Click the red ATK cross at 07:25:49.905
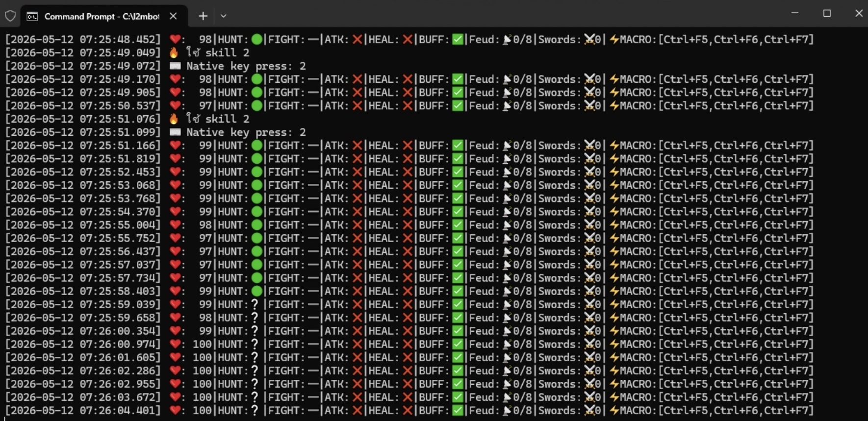 pyautogui.click(x=357, y=92)
